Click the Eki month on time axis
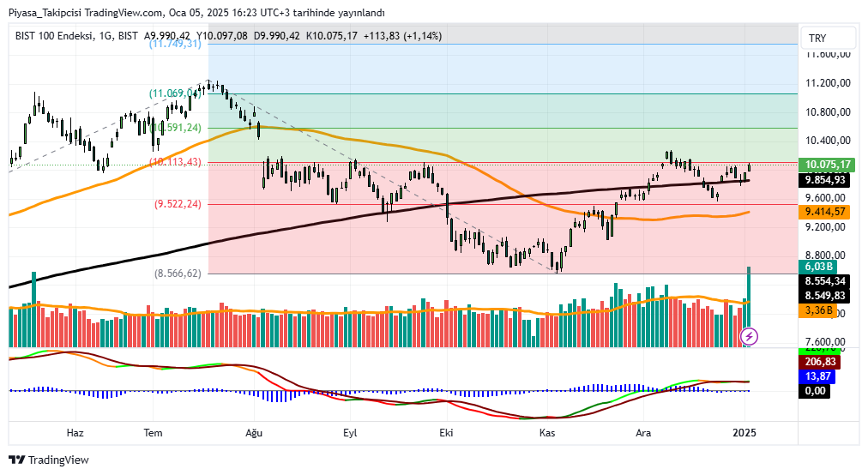Screen dimensions: 868x475 (446, 433)
